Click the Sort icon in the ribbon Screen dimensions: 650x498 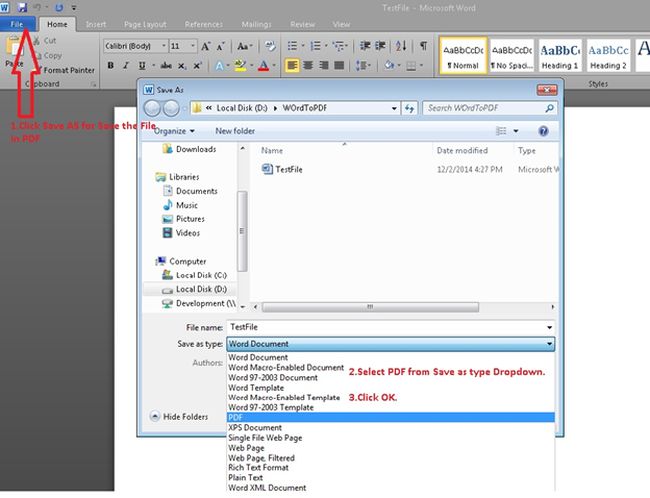(401, 46)
